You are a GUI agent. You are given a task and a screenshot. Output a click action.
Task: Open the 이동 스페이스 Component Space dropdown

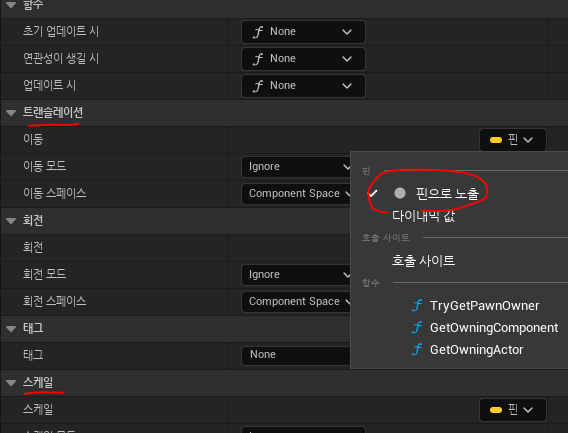point(296,194)
